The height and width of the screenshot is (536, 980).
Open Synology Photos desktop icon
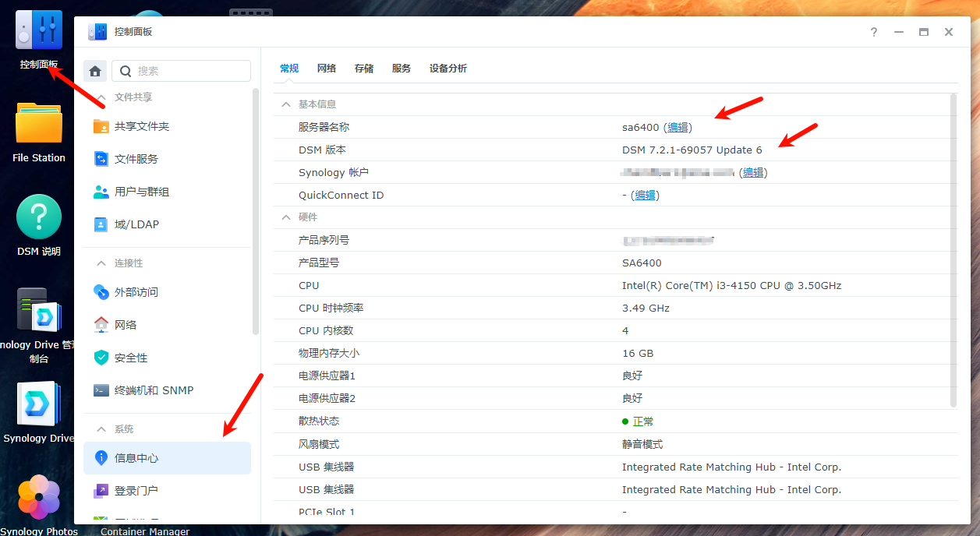39,497
